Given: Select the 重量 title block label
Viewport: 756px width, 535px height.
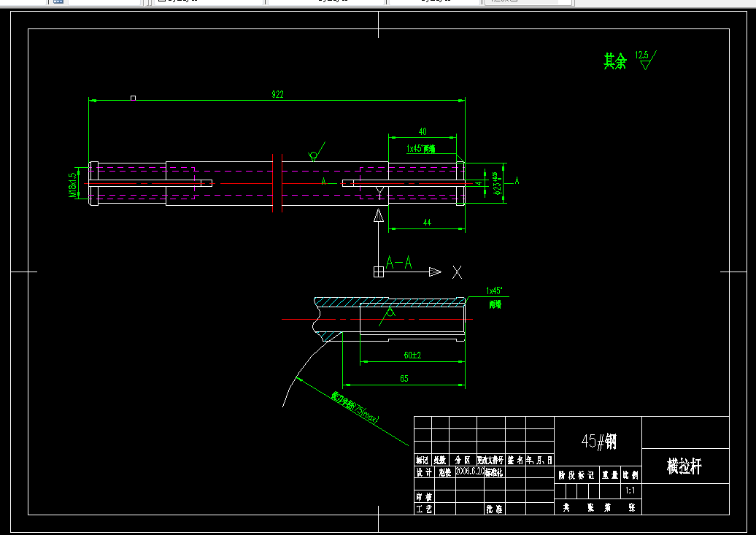Looking at the screenshot, I should pos(610,476).
